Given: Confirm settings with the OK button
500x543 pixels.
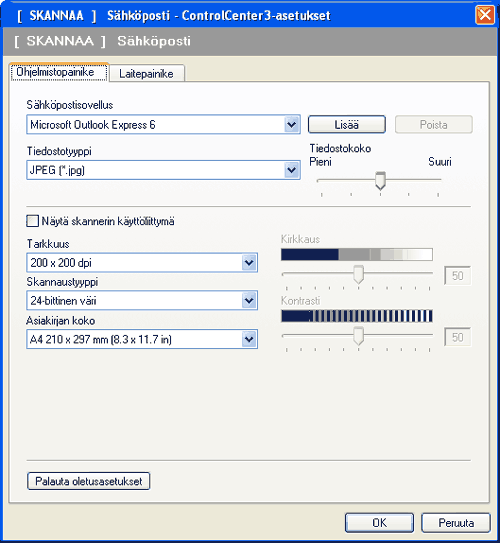Looking at the screenshot, I should [x=380, y=523].
